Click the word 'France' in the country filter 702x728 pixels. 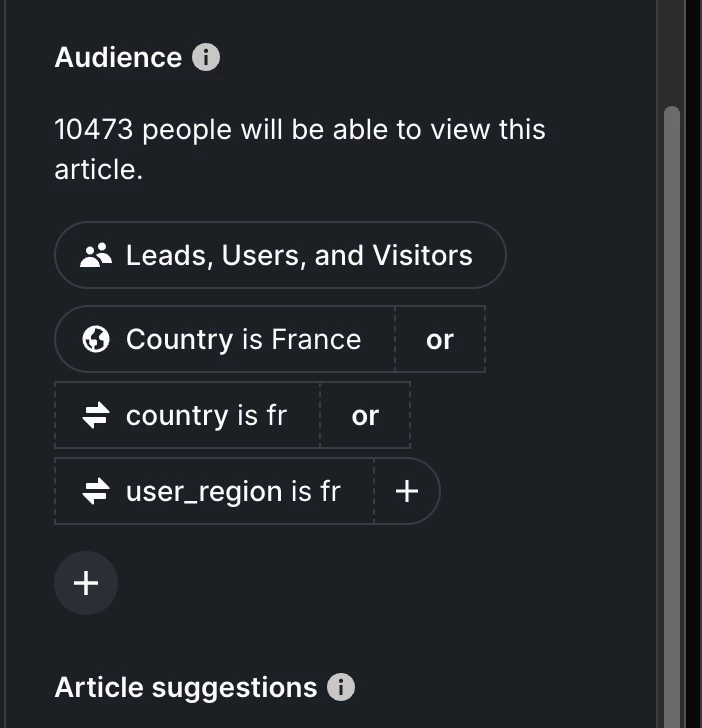[x=316, y=340]
